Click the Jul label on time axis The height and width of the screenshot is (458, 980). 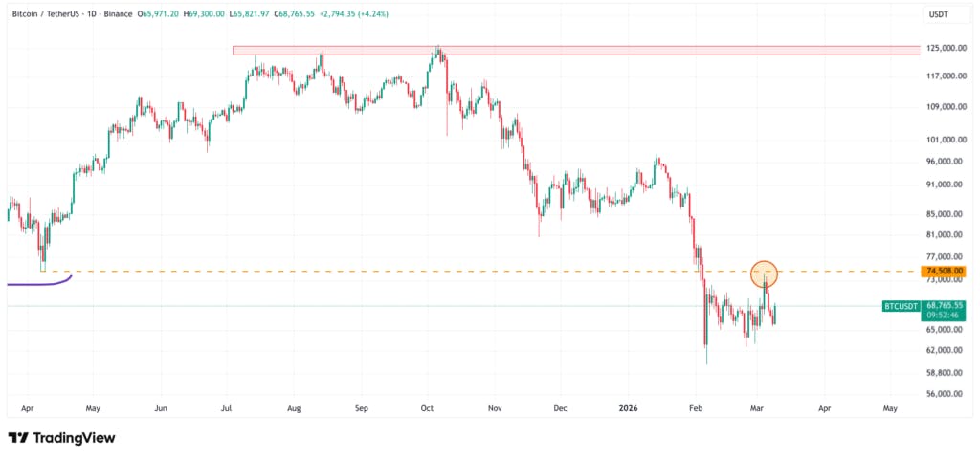(228, 407)
